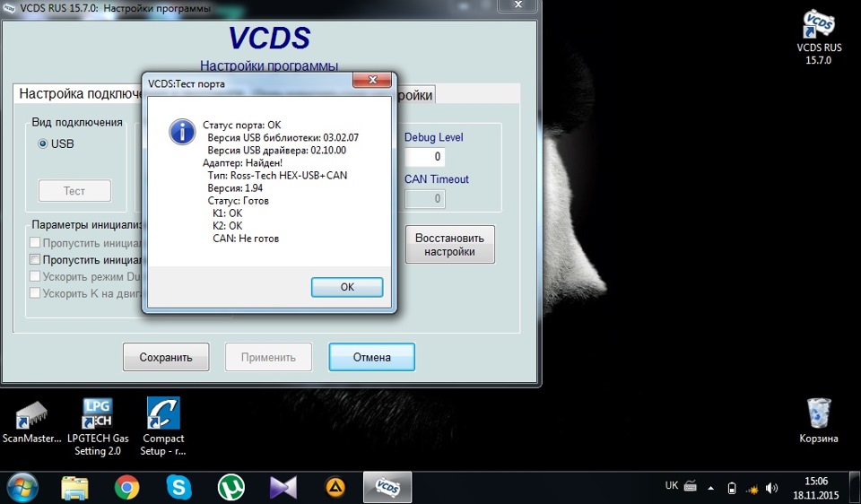The width and height of the screenshot is (861, 504).
Task: Click the network tray icon
Action: coord(752,488)
